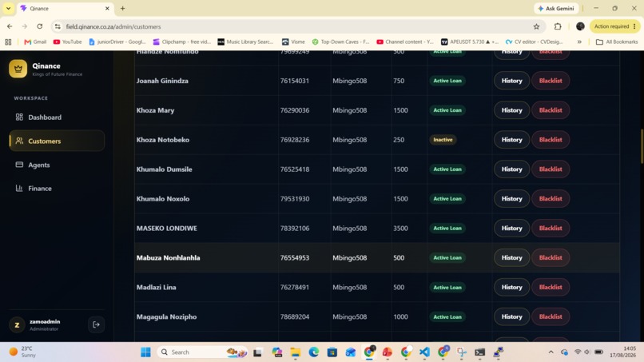Blacklist customer Magagula Nozipho
644x362 pixels.
coord(551,316)
